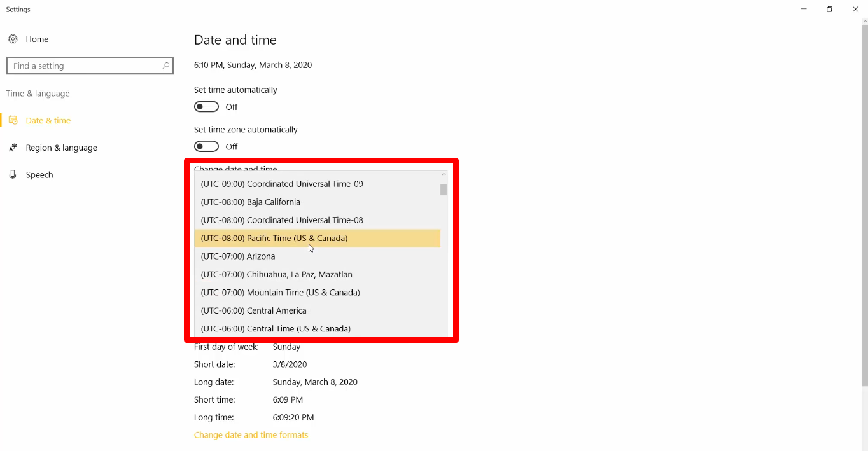
Task: Select Central Time (US & Canada)
Action: pyautogui.click(x=276, y=328)
